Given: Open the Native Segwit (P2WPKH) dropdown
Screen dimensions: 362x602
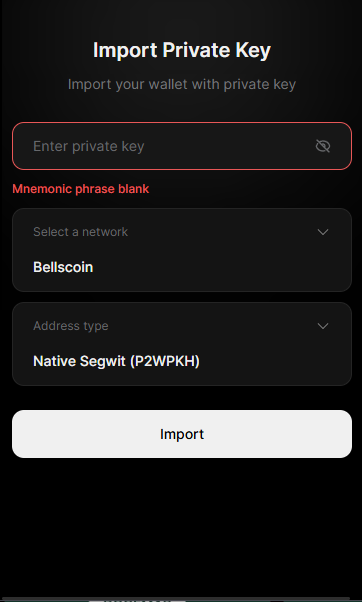Looking at the screenshot, I should click(x=182, y=344).
